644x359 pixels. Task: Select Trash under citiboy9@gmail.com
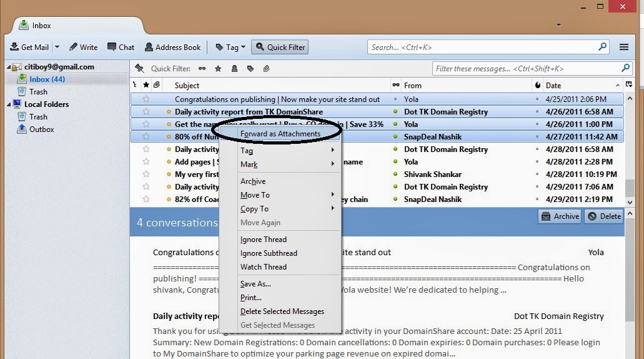click(37, 92)
